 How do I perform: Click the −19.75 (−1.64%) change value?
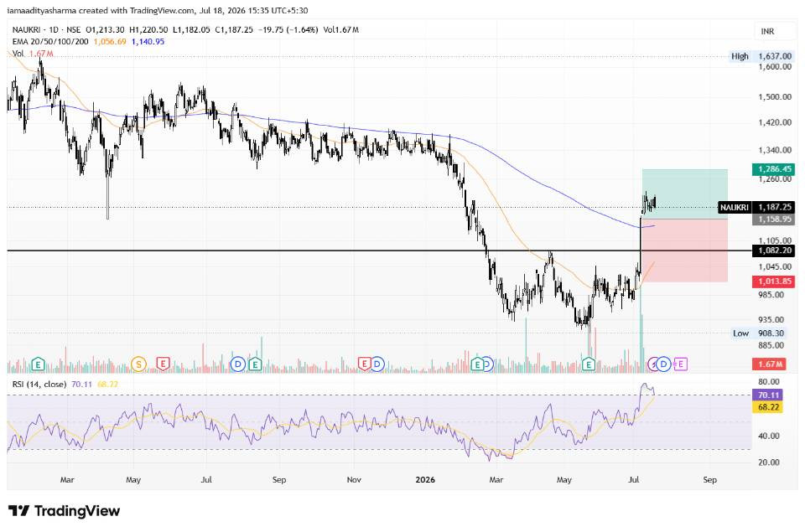coord(288,30)
